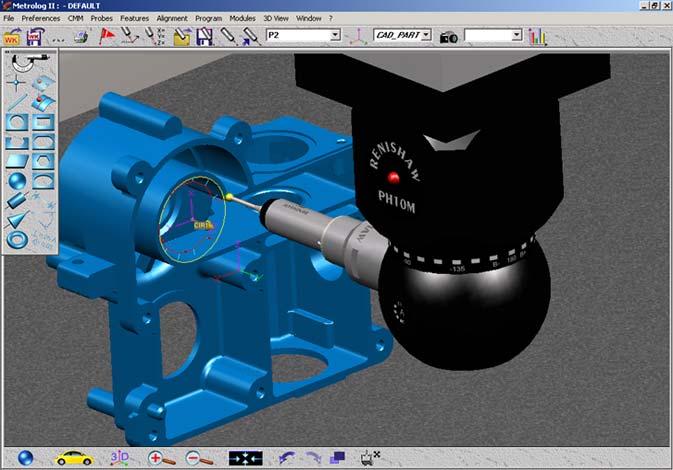The image size is (673, 470).
Task: Zoom out with the minus magnifier
Action: click(x=199, y=458)
